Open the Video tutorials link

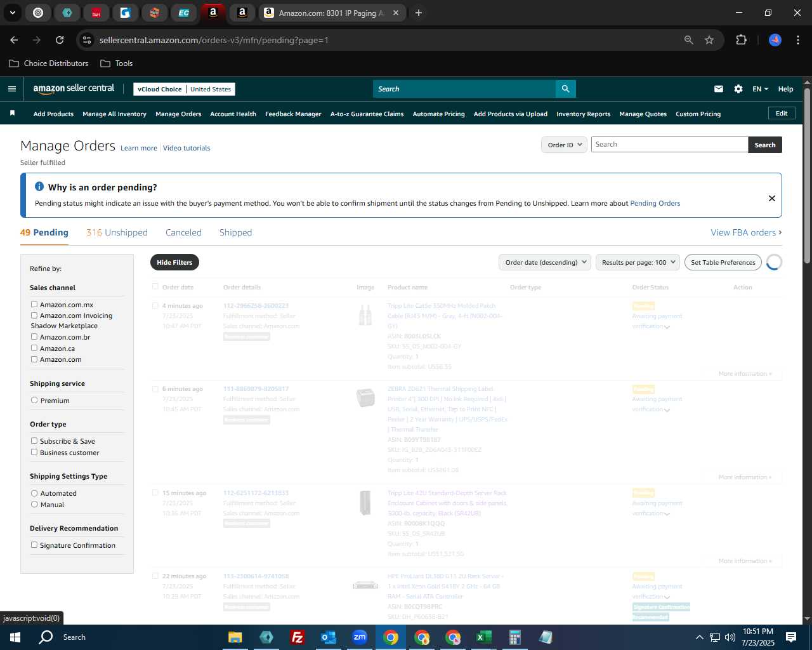[x=187, y=148]
